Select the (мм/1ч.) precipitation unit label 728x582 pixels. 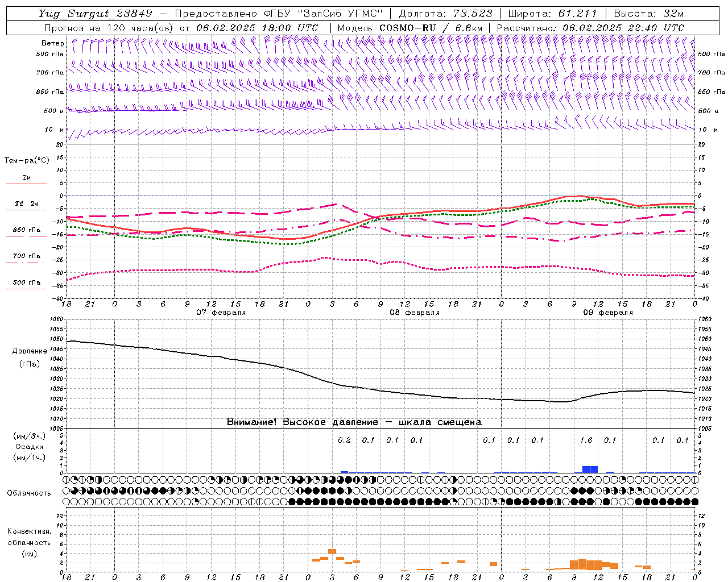pyautogui.click(x=29, y=458)
